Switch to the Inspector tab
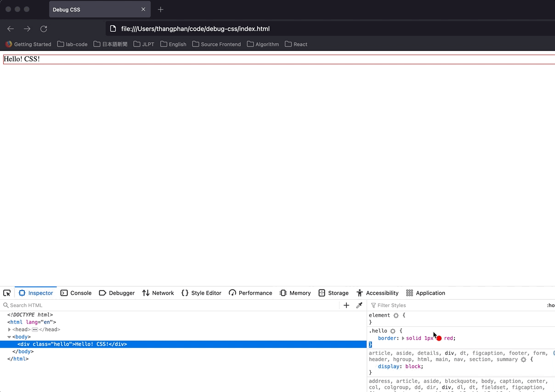 click(x=36, y=293)
